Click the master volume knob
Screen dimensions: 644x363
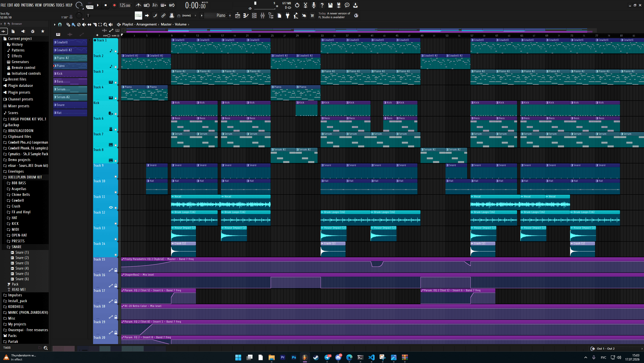click(79, 5)
